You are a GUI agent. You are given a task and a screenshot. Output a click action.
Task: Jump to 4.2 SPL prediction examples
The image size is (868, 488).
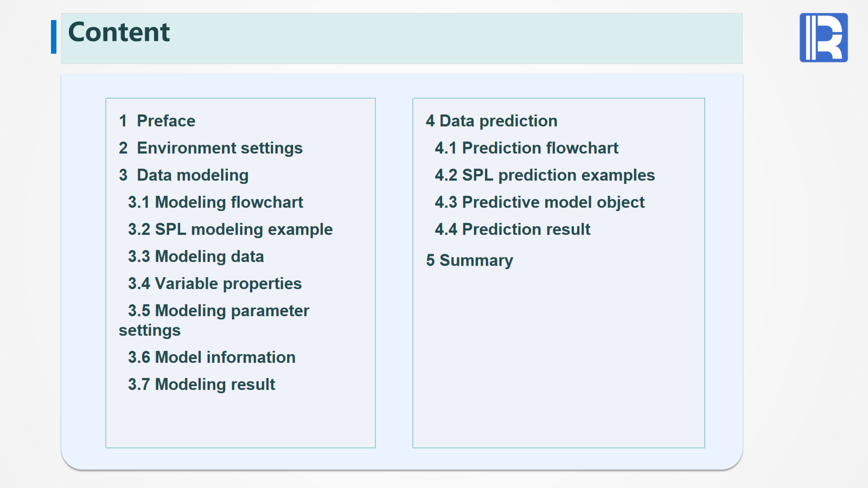click(x=545, y=175)
